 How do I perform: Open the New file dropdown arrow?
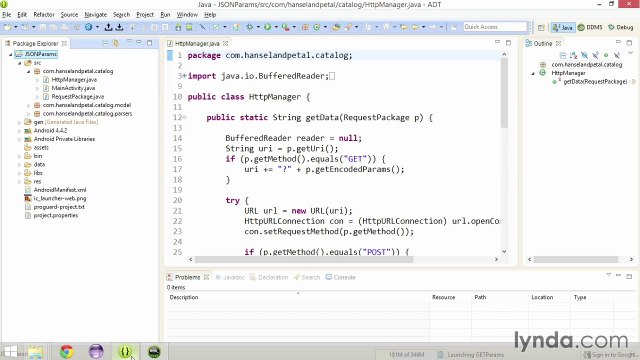(x=16, y=27)
